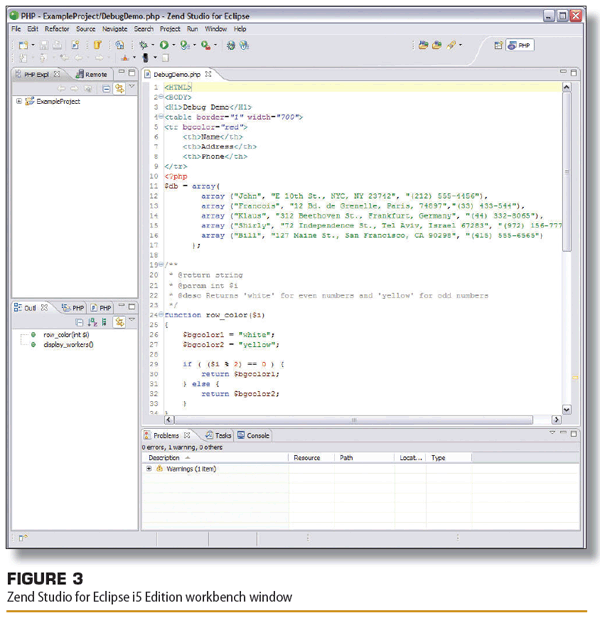Open PHP Explorer view menu arrow
Viewport: 600px width, 618px height.
click(x=132, y=86)
